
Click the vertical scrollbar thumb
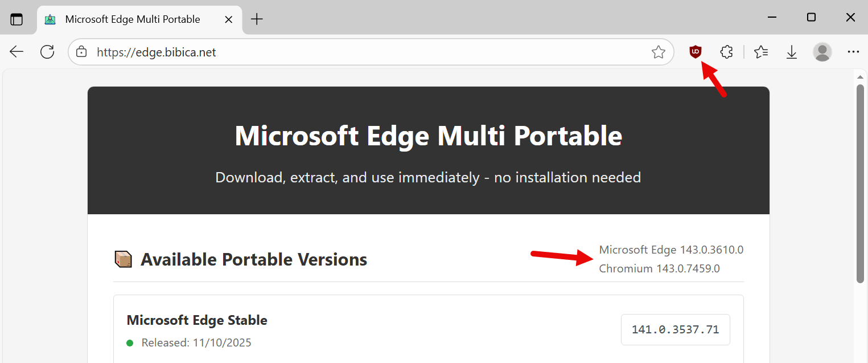860,183
